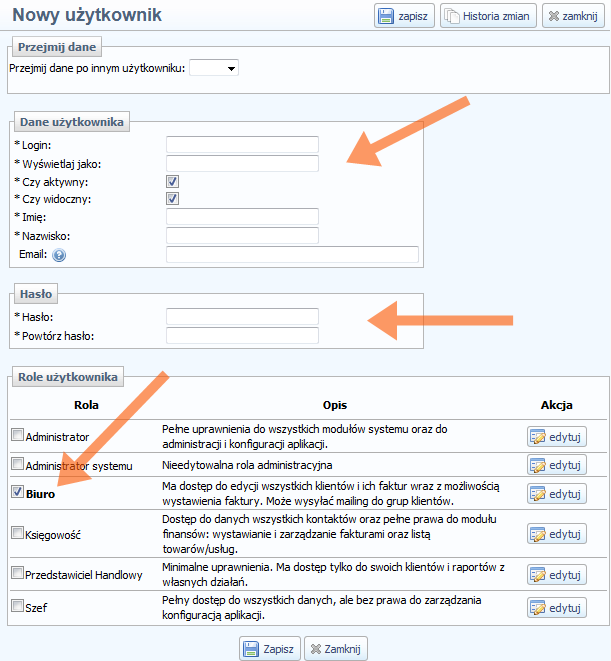The image size is (611, 661).
Task: Open the Przejmij dane user dropdown
Action: [214, 68]
